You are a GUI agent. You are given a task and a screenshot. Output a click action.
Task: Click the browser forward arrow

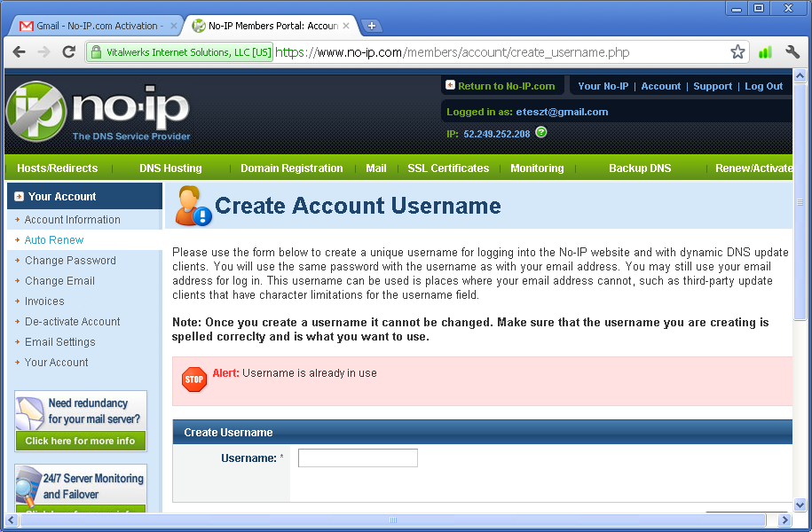click(x=44, y=51)
